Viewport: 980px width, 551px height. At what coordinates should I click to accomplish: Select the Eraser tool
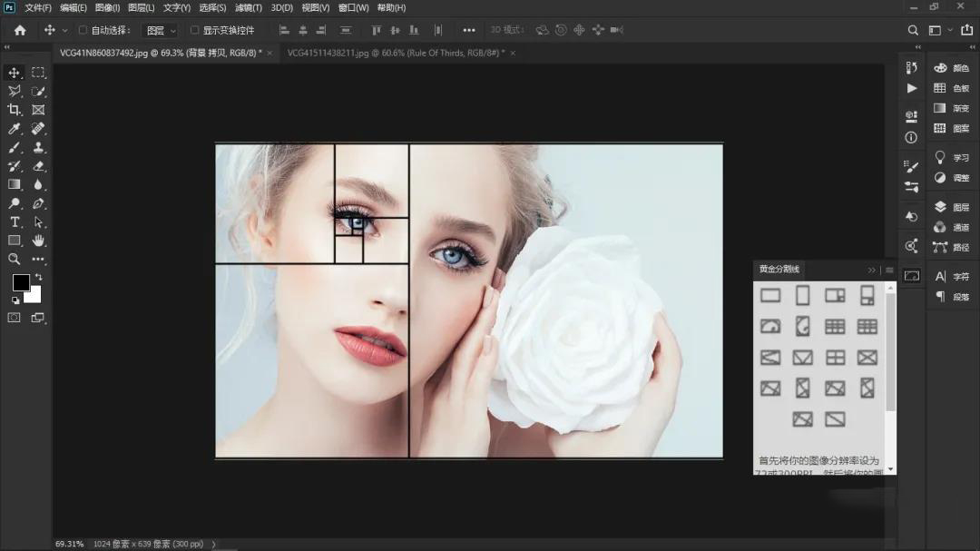[38, 166]
